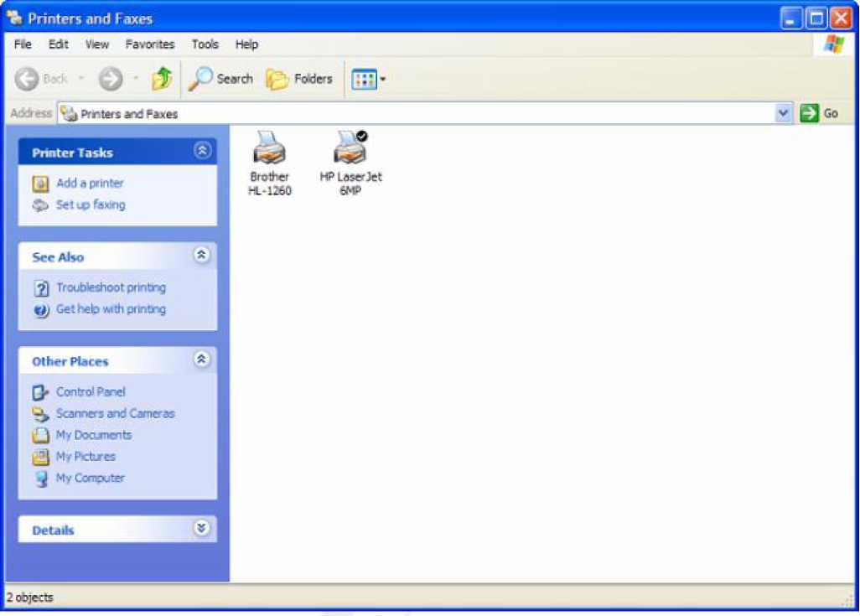The width and height of the screenshot is (860, 616).
Task: Click the Add a printer link
Action: point(90,183)
